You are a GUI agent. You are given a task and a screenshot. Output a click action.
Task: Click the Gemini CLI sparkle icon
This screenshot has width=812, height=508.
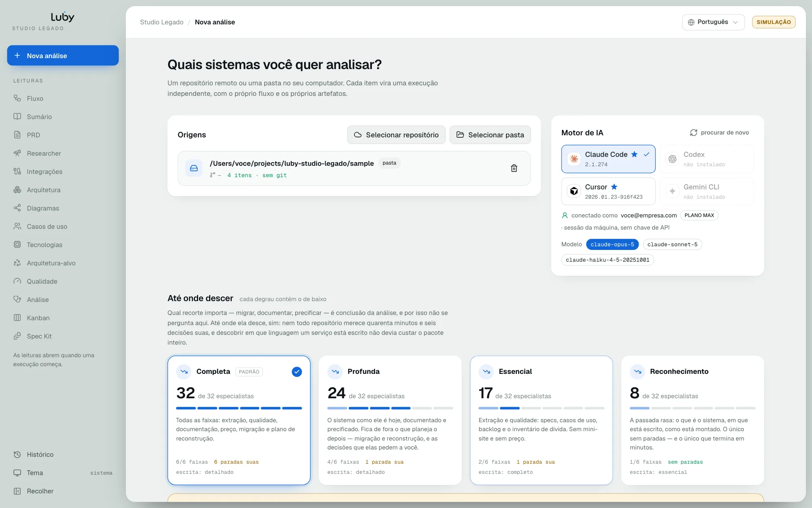[672, 191]
